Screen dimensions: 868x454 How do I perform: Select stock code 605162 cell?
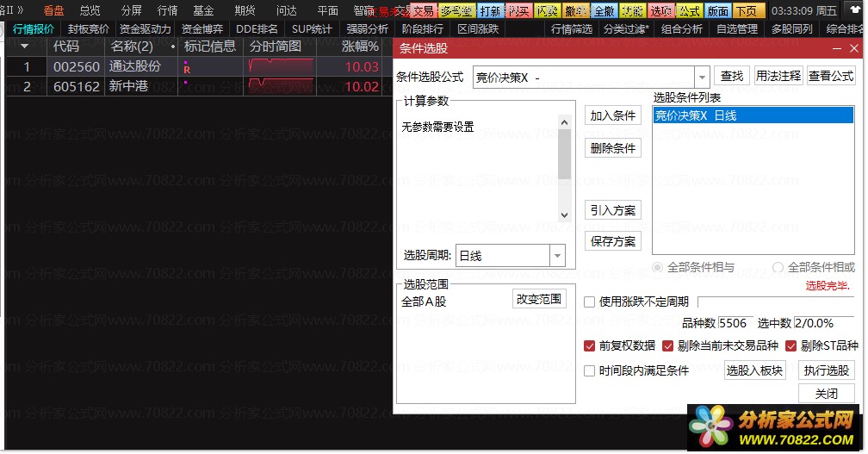[77, 87]
